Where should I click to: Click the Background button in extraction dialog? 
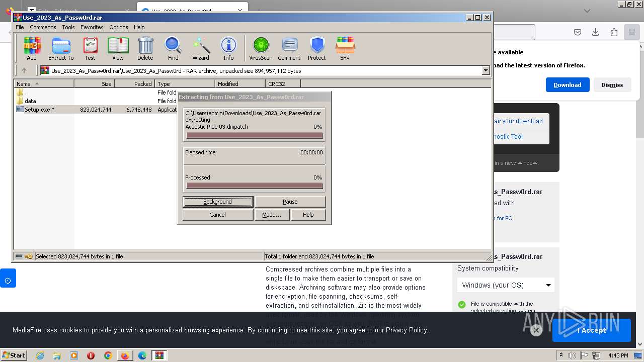(x=218, y=202)
